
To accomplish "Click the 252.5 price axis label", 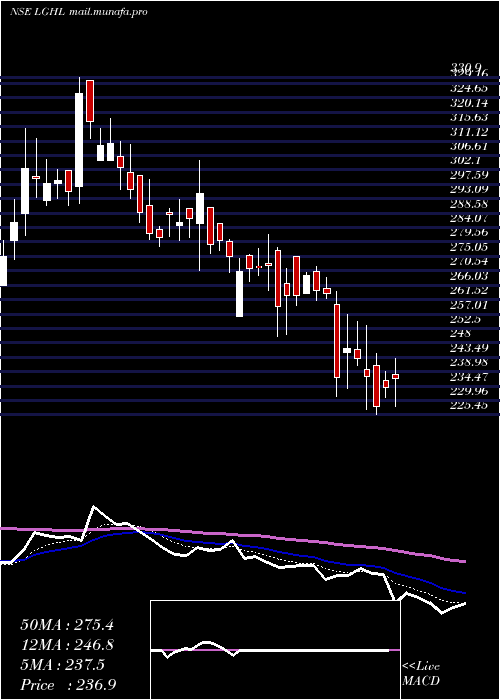I will 467,319.
